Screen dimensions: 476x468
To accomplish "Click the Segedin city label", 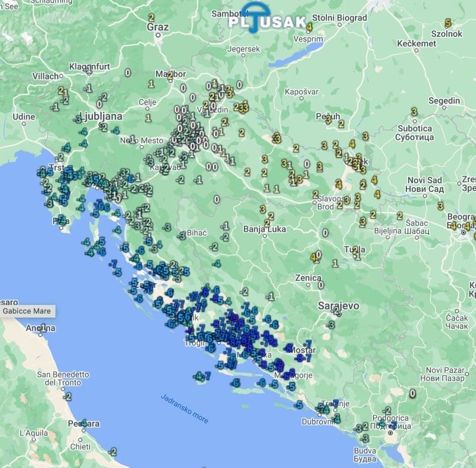I will tap(444, 101).
